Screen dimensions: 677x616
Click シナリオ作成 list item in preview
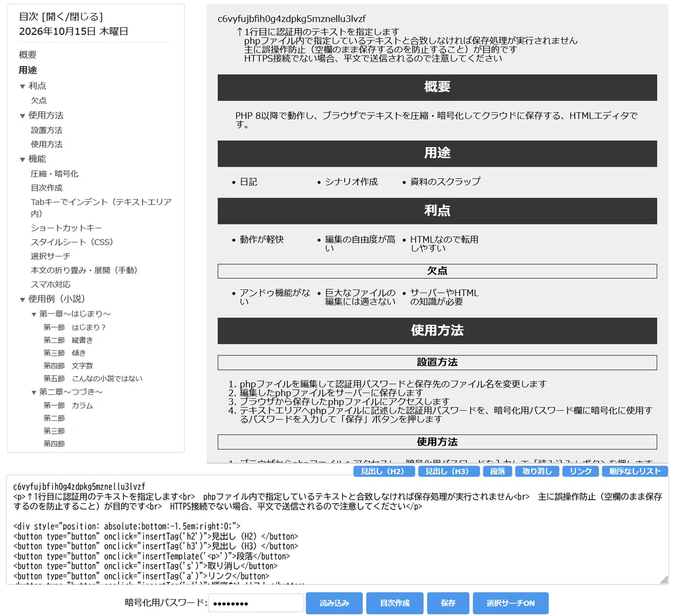(351, 182)
